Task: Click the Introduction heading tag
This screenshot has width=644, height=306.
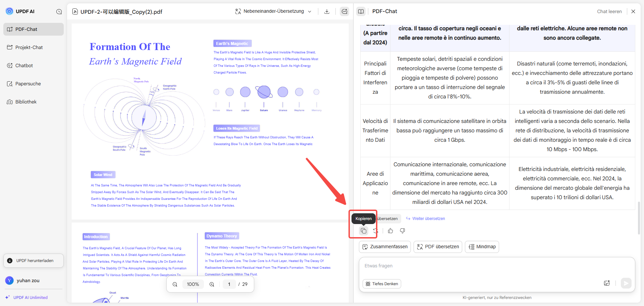Action: coord(96,237)
